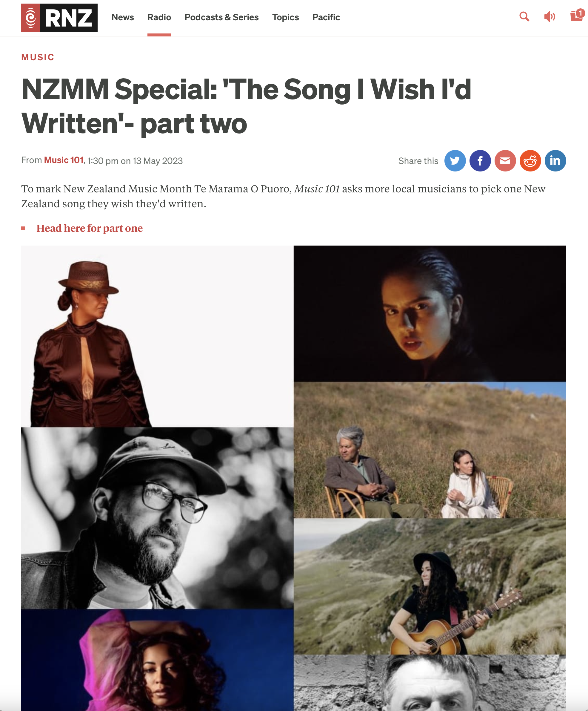Open the audio speaker icon in header
588x711 pixels.
(550, 16)
